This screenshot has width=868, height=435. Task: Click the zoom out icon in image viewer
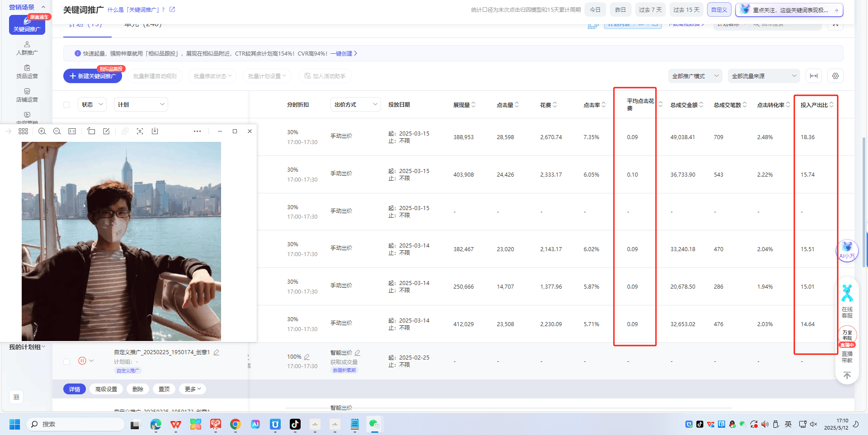[57, 131]
